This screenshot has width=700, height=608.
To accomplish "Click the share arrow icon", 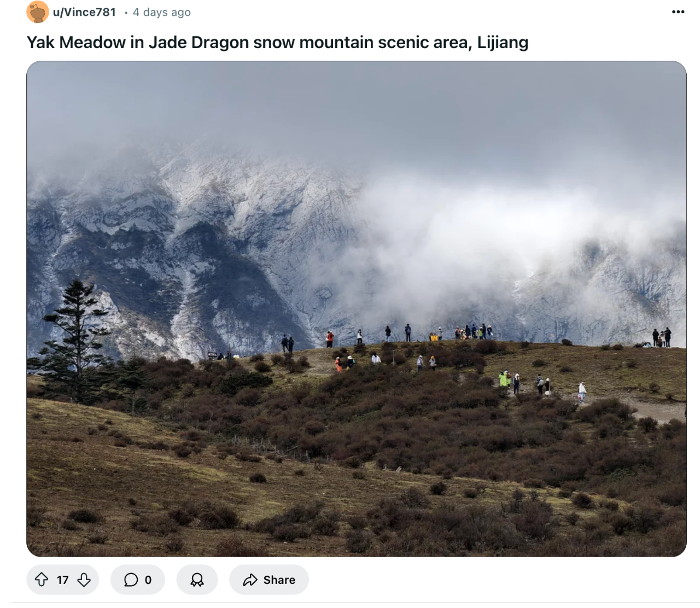I will pos(250,580).
